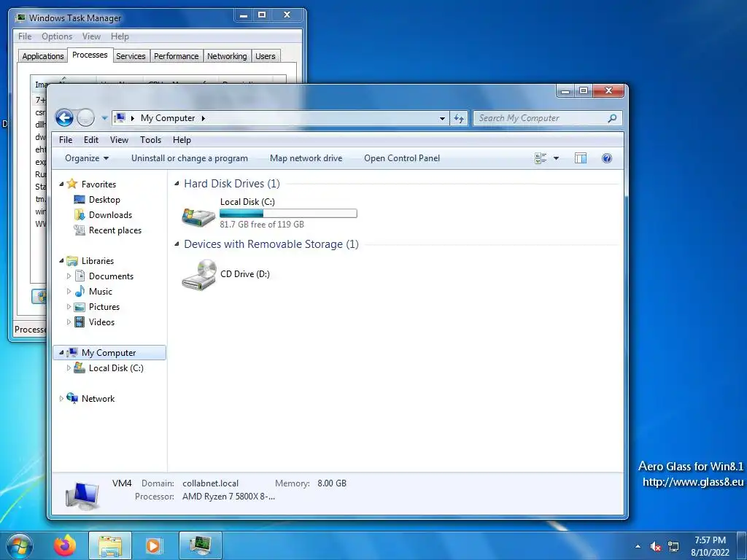Screen dimensions: 747x560
Task: Click Open Control Panel
Action: point(402,158)
